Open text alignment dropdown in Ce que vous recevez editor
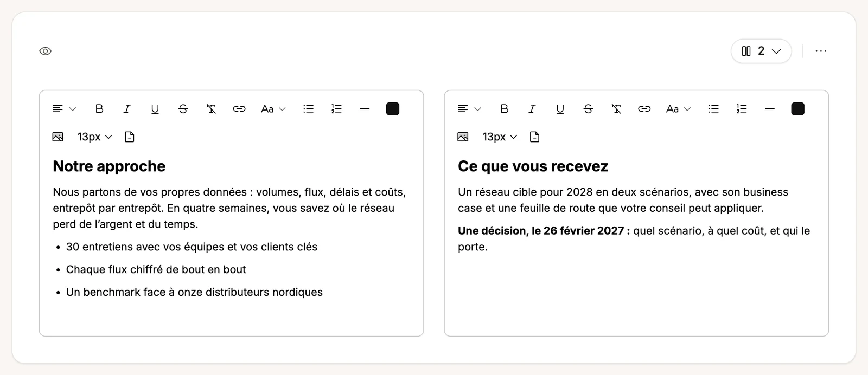The height and width of the screenshot is (375, 868). coord(469,109)
